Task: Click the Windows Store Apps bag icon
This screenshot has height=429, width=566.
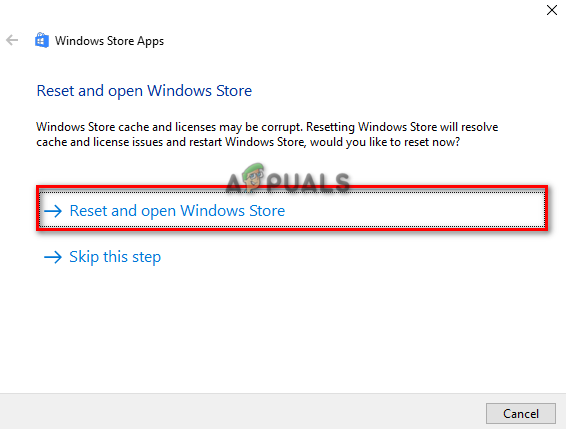Action: pyautogui.click(x=42, y=40)
